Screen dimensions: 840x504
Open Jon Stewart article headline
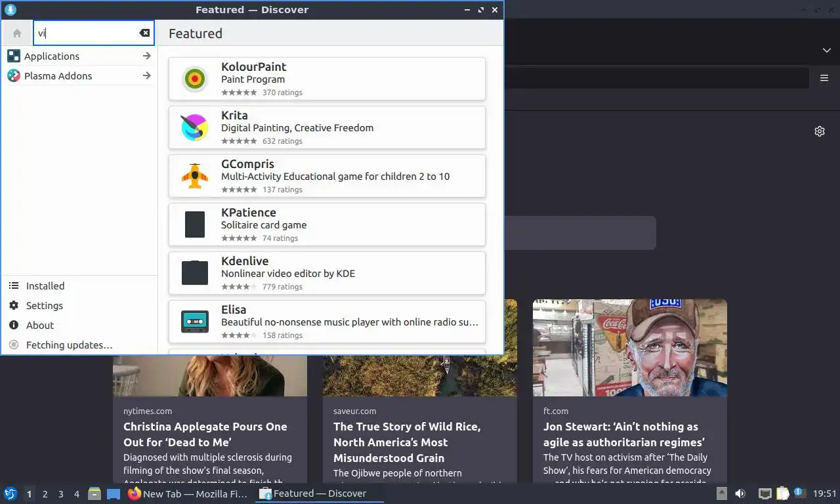click(624, 434)
